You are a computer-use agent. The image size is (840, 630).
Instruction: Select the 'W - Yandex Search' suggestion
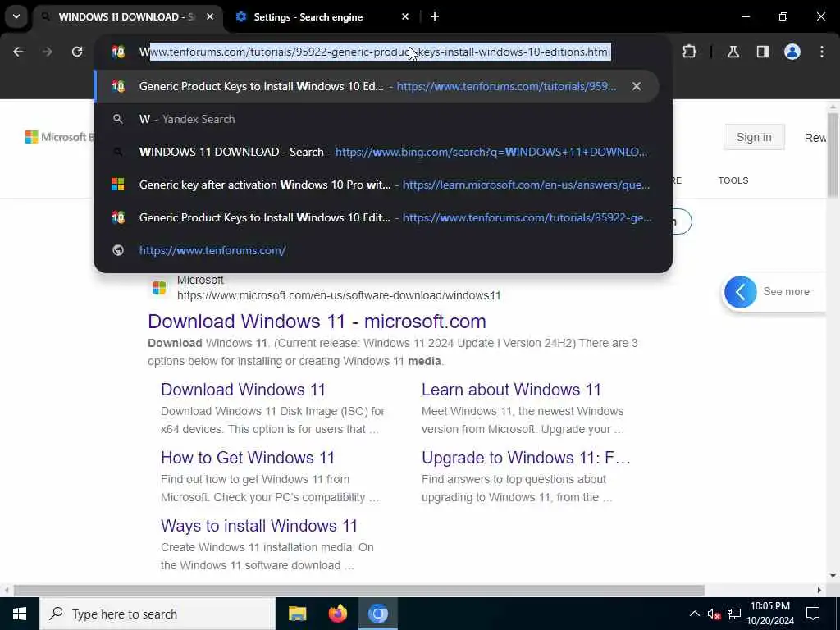(382, 119)
